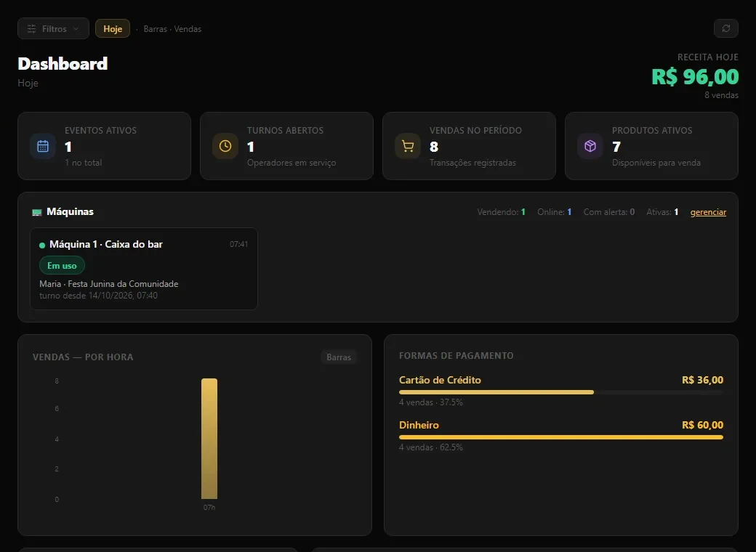
Task: Click the R$ 60,00 amount
Action: pos(702,425)
